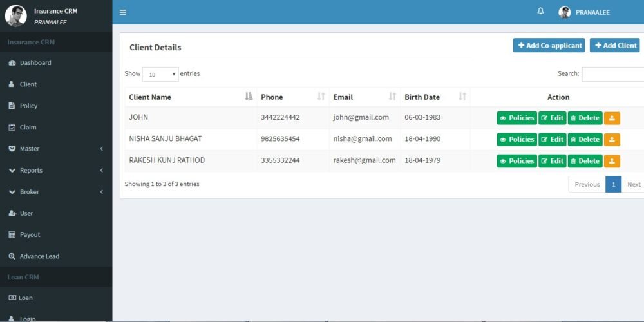Click the hamburger menu toggle icon
644x322 pixels.
pyautogui.click(x=122, y=12)
